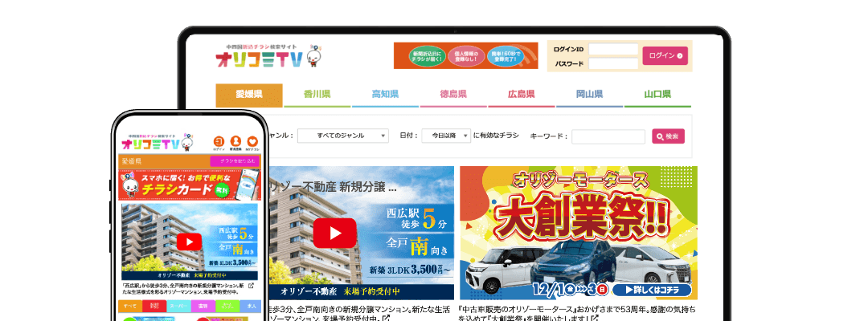The height and width of the screenshot is (321, 868).
Task: Play the YouTube video on phone
Action: point(190,242)
